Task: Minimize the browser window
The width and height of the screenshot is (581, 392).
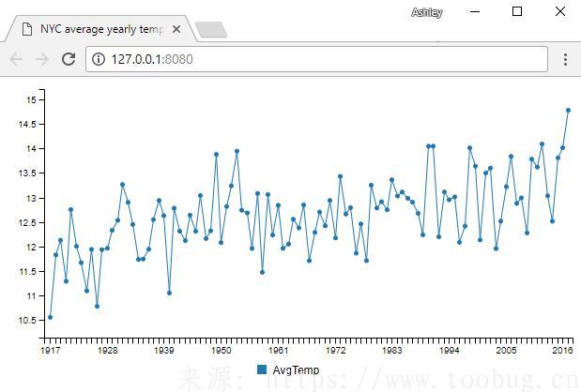Action: click(x=474, y=12)
